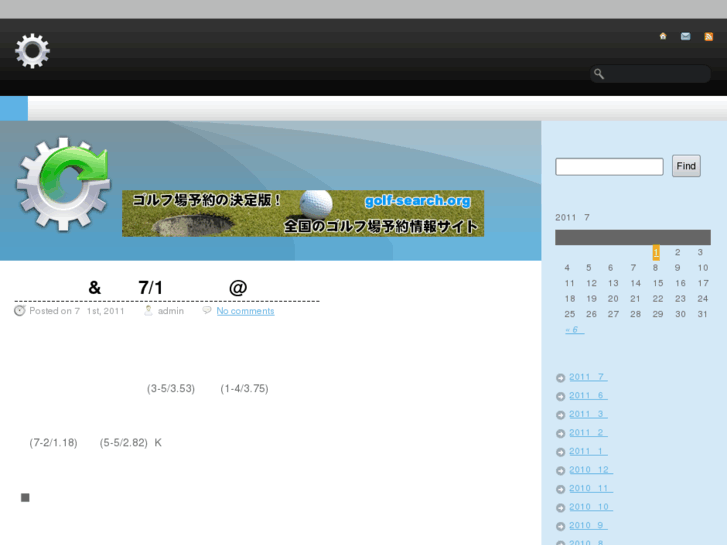This screenshot has width=727, height=545.
Task: Open the RSS feed icon
Action: pos(708,37)
